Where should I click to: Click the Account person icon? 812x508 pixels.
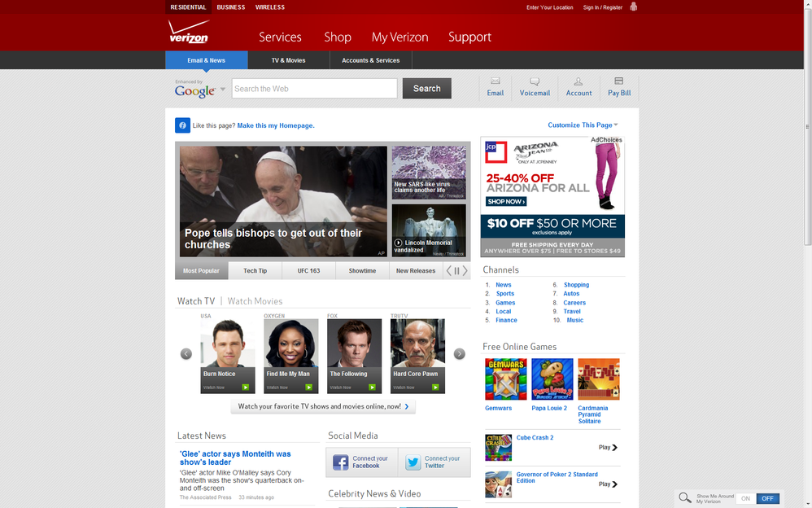[x=578, y=81]
